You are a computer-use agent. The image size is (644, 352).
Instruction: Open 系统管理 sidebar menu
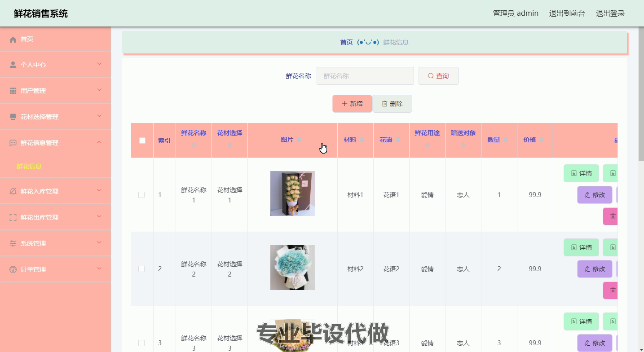pyautogui.click(x=55, y=243)
